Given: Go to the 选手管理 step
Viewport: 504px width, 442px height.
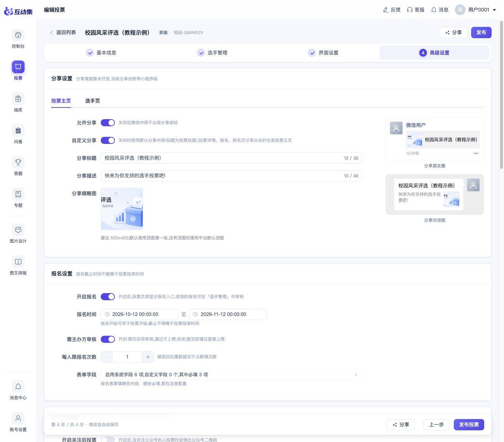Looking at the screenshot, I should pyautogui.click(x=212, y=53).
